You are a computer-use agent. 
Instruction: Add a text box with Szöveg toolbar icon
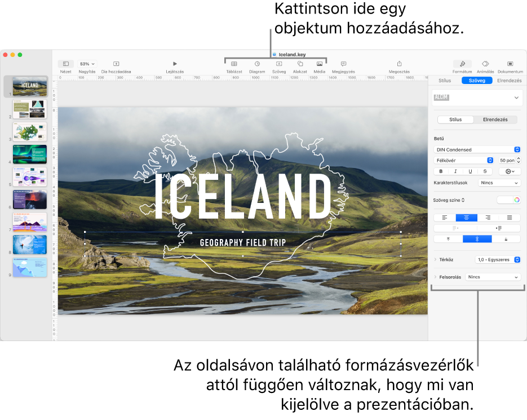pyautogui.click(x=279, y=64)
